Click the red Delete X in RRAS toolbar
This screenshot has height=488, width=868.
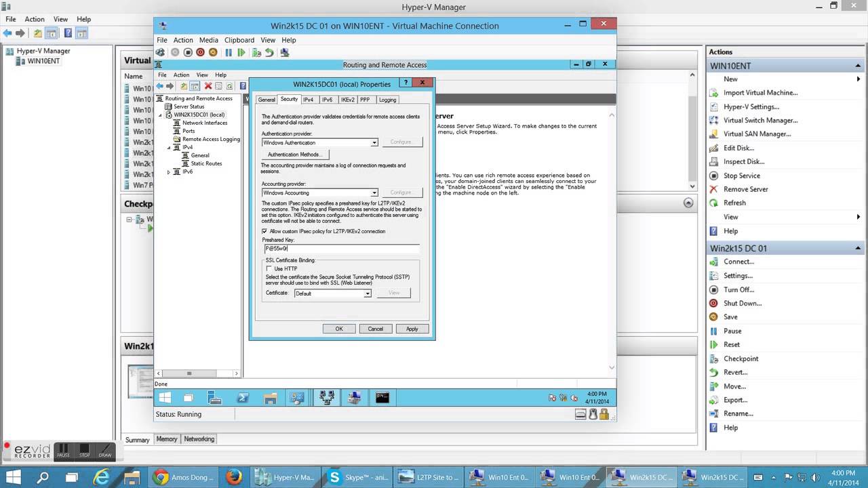click(208, 86)
